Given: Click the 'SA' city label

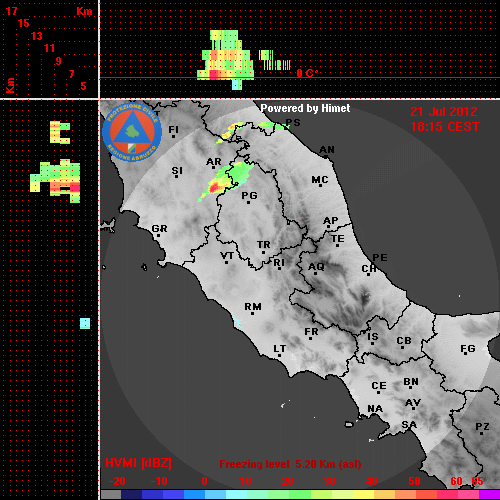Looking at the screenshot, I should [x=409, y=425].
